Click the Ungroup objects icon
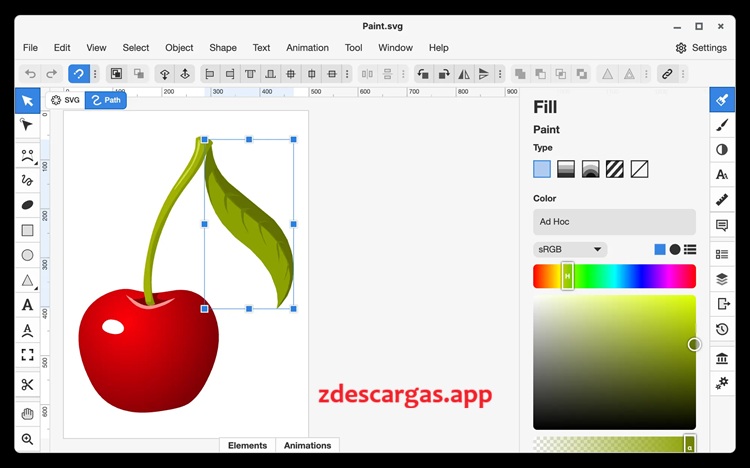The width and height of the screenshot is (750, 468). coord(139,74)
